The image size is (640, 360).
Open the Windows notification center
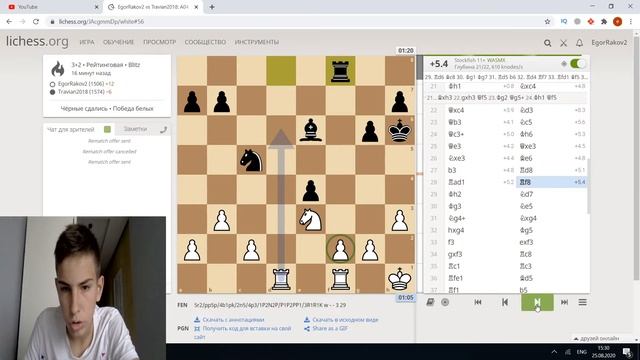coord(627,351)
